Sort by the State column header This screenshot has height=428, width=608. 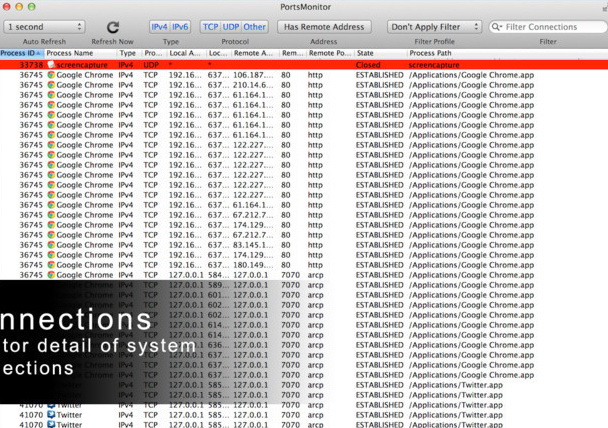pyautogui.click(x=380, y=53)
